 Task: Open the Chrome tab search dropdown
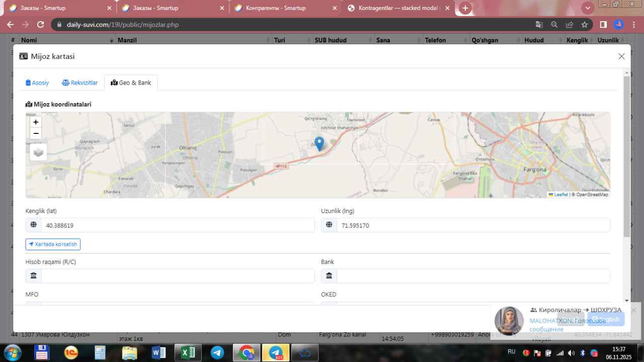[x=587, y=8]
